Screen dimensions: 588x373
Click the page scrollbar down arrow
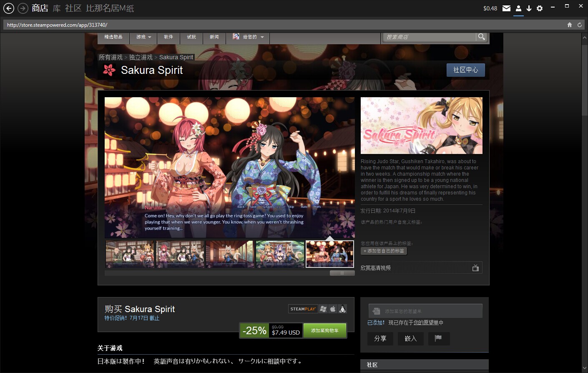(x=584, y=368)
